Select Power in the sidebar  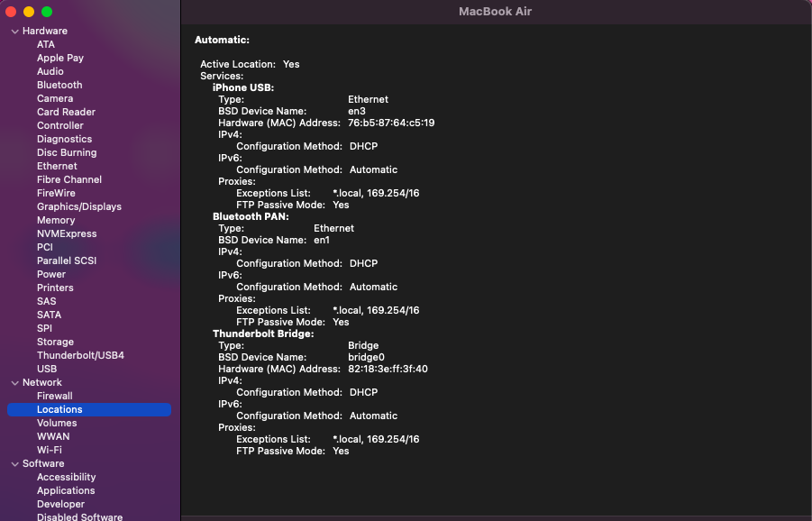coord(51,274)
